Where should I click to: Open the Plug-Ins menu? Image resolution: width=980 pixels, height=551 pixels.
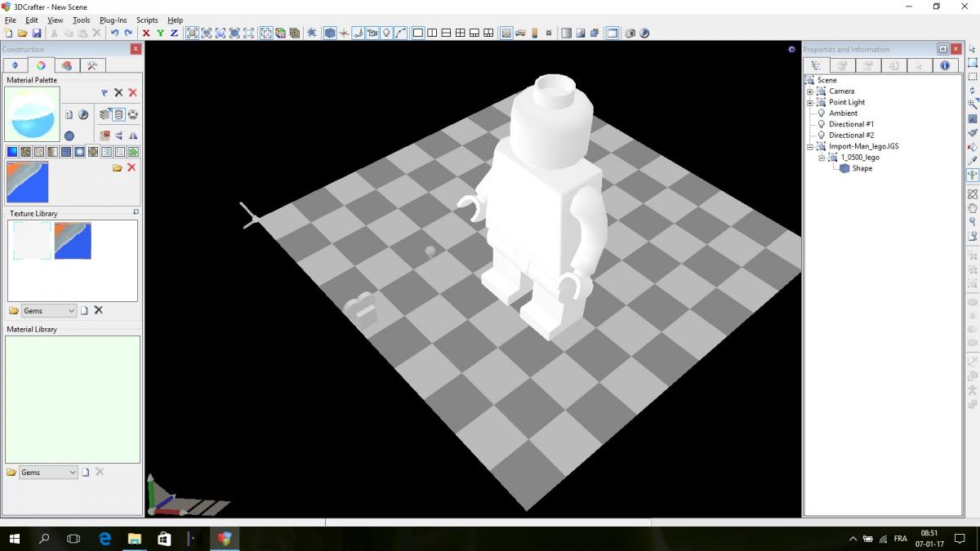coord(114,20)
